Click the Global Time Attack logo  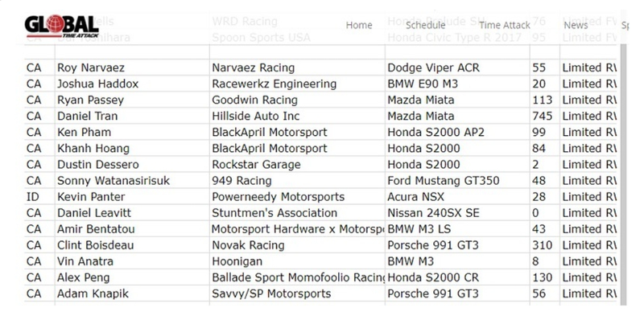[x=62, y=26]
